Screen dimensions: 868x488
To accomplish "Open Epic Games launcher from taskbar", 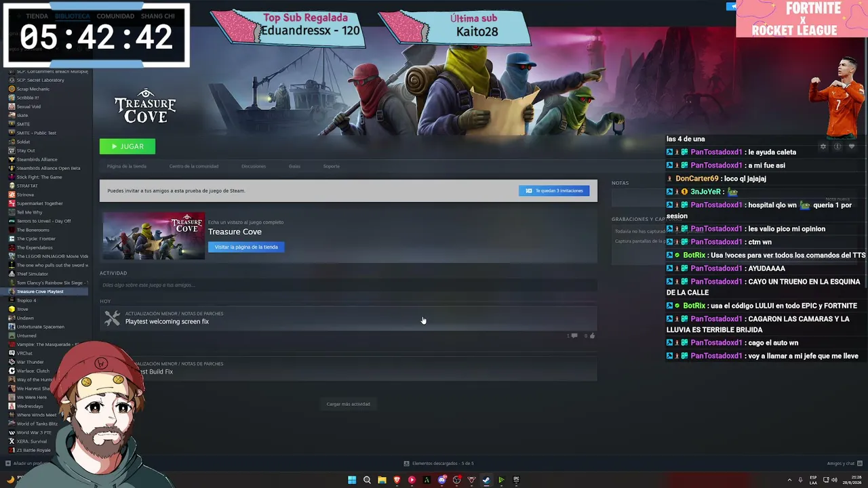I will (516, 480).
